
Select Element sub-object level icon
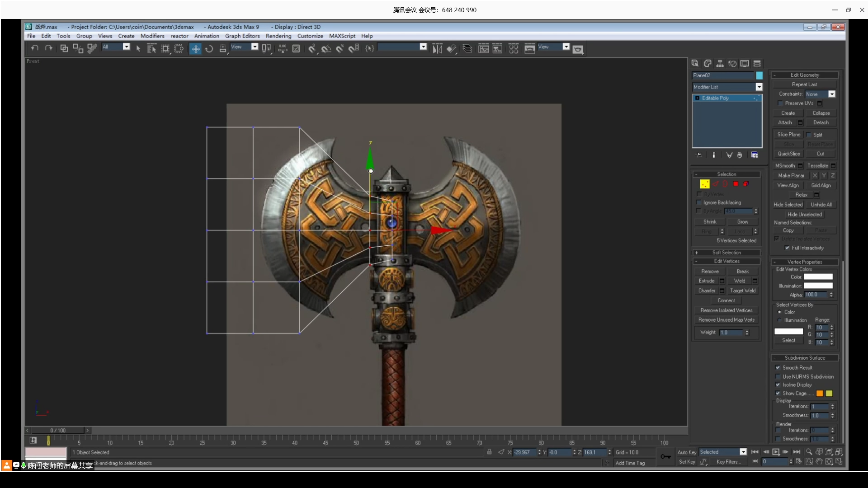[x=745, y=184]
